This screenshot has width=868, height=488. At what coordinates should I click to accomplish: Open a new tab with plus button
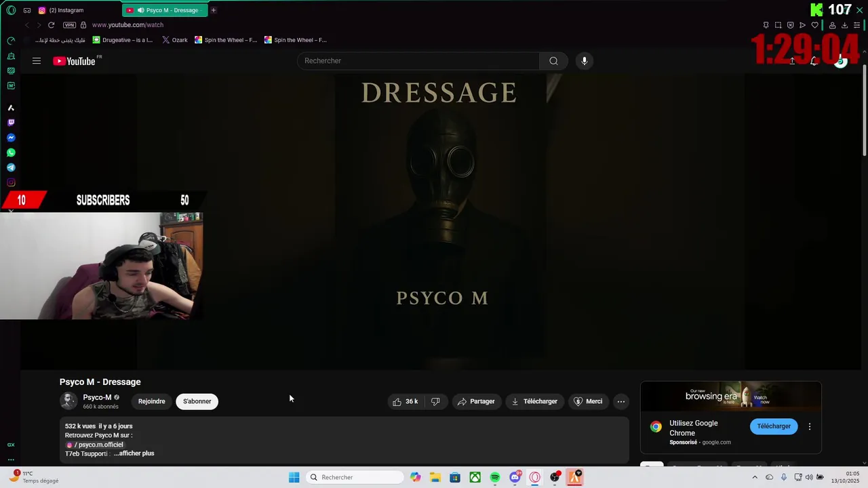(x=213, y=10)
